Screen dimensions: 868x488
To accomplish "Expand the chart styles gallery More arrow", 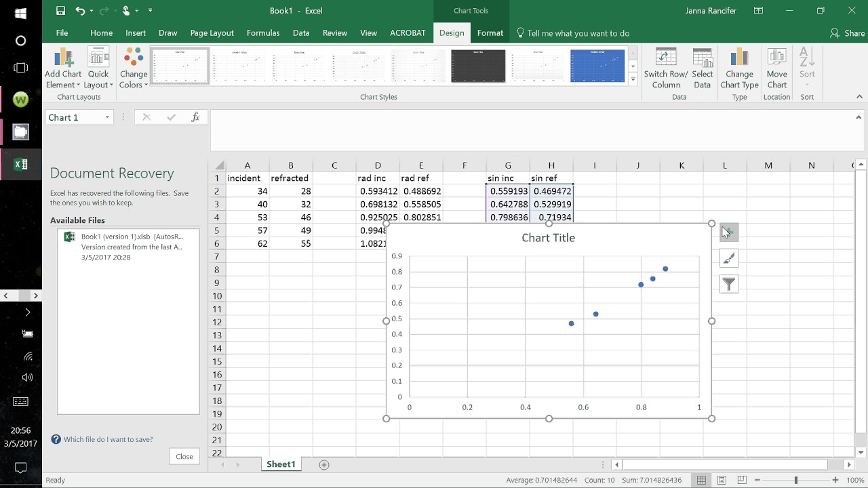I will click(x=633, y=79).
